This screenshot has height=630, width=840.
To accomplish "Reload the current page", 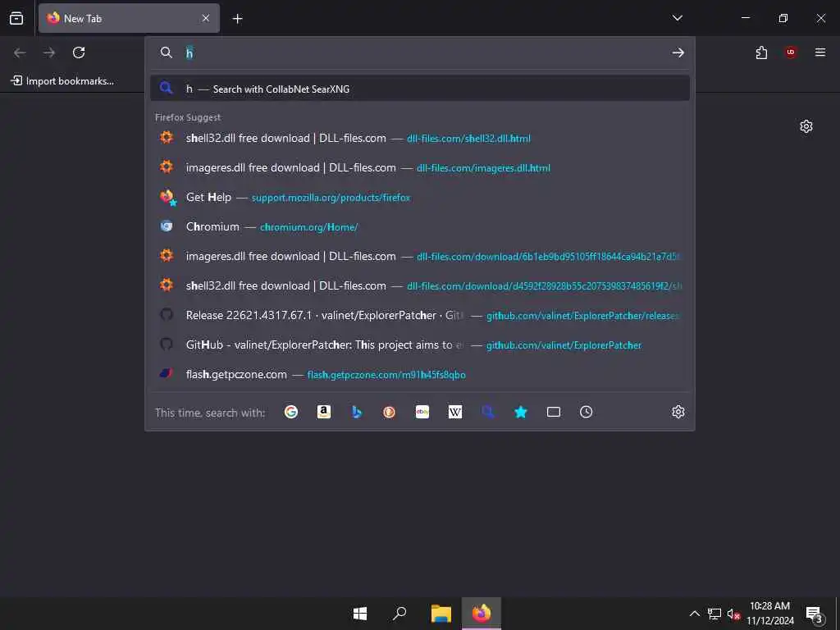I will coord(79,52).
